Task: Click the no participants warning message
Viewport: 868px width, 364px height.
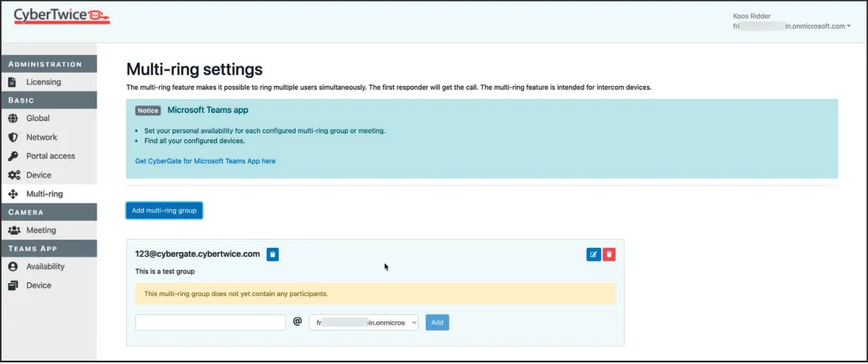Action: [375, 294]
